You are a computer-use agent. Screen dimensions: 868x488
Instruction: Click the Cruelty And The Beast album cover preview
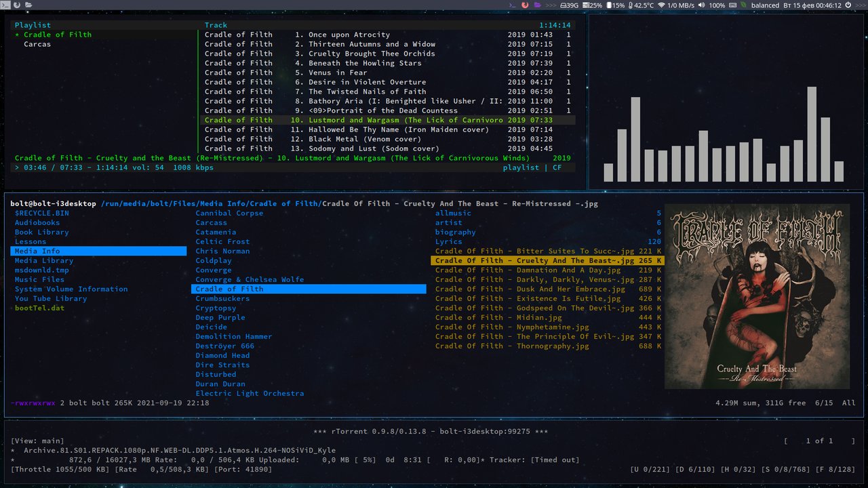(x=757, y=297)
